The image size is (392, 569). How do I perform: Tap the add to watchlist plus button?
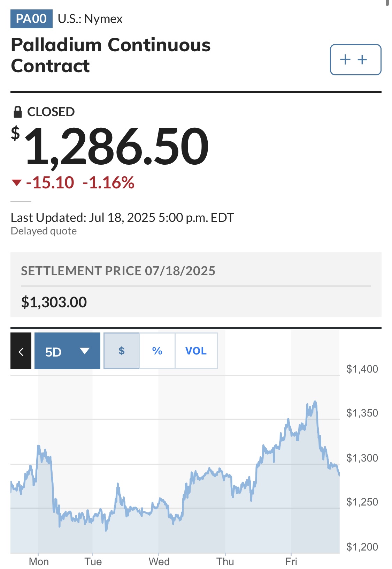(355, 60)
